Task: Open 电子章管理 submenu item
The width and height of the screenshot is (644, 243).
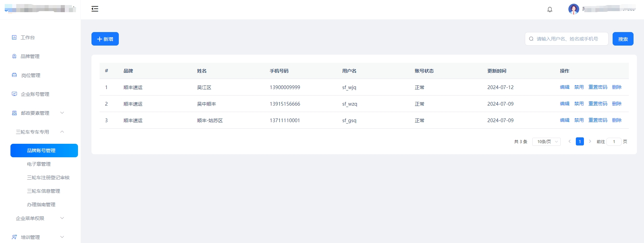Action: 39,164
